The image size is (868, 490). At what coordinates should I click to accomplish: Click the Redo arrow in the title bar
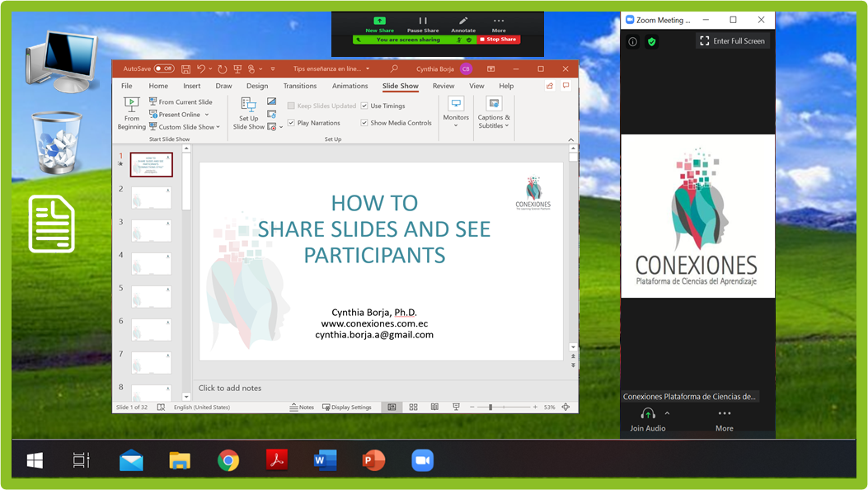coord(222,69)
